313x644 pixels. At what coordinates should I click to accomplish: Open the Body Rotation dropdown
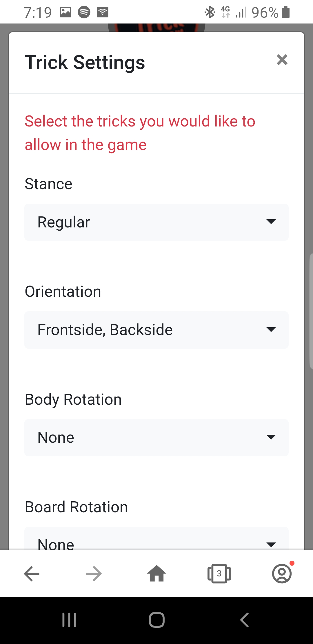point(156,437)
